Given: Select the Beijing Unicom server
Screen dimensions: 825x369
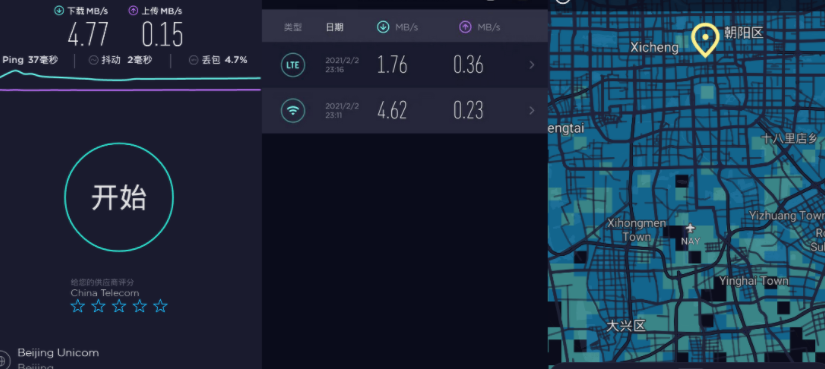Looking at the screenshot, I should click(x=58, y=352).
